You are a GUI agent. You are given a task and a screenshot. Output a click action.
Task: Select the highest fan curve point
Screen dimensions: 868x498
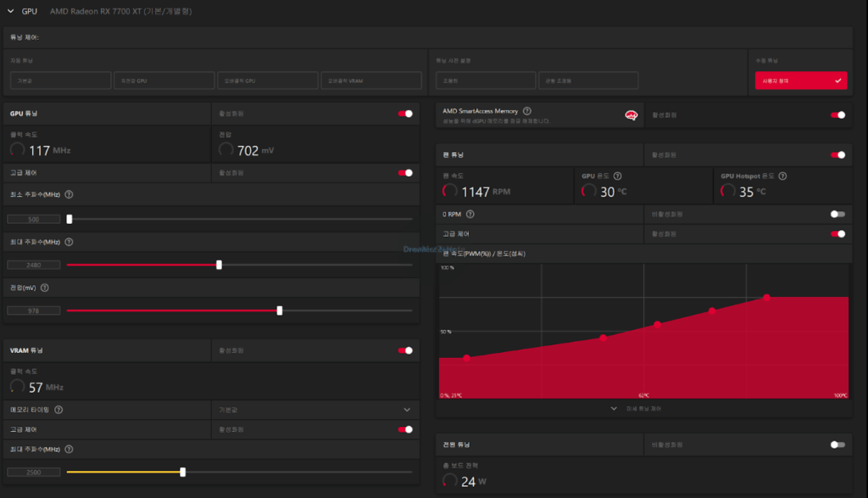pyautogui.click(x=766, y=298)
